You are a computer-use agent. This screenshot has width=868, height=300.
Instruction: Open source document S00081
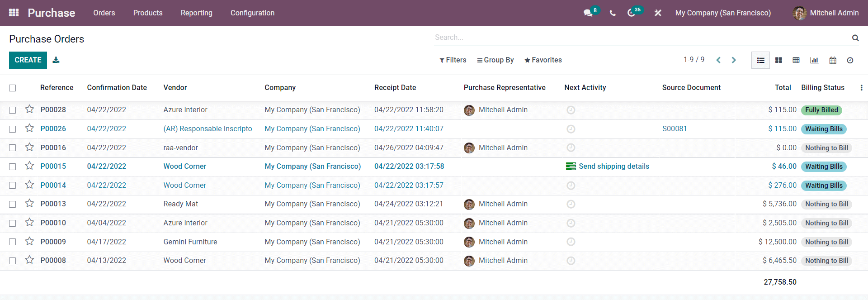[675, 129]
